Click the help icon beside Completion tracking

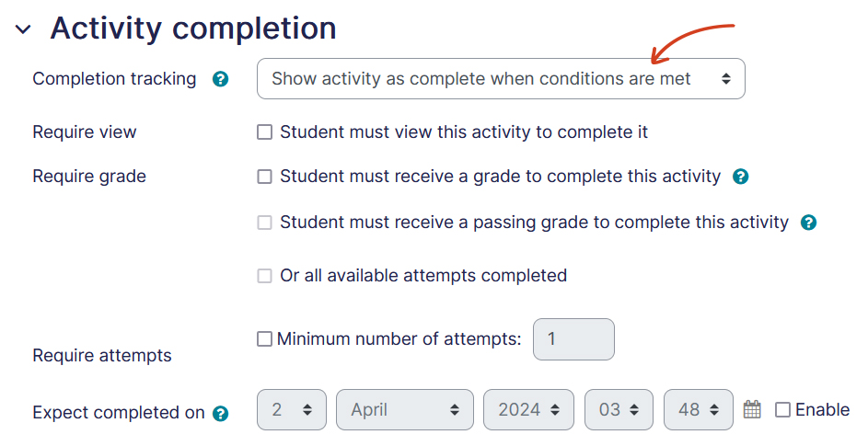[220, 79]
